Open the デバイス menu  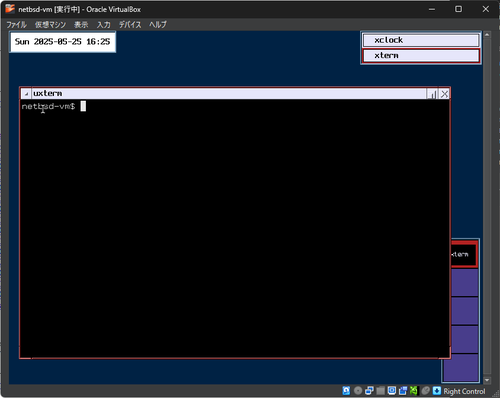[130, 25]
